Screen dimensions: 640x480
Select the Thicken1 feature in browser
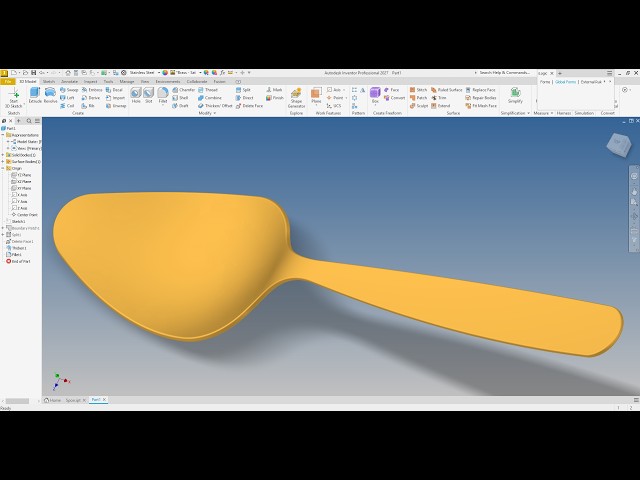(16, 248)
